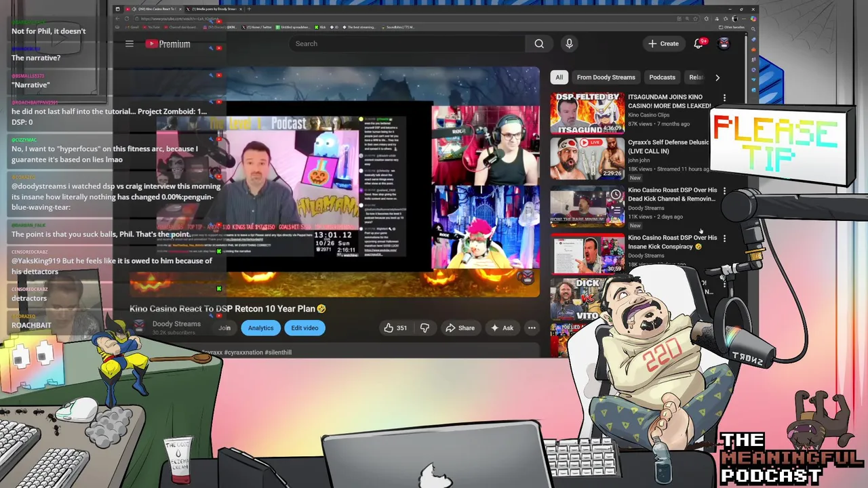868x488 pixels.
Task: Open the Kick bookmark in favorites bar
Action: (320, 27)
